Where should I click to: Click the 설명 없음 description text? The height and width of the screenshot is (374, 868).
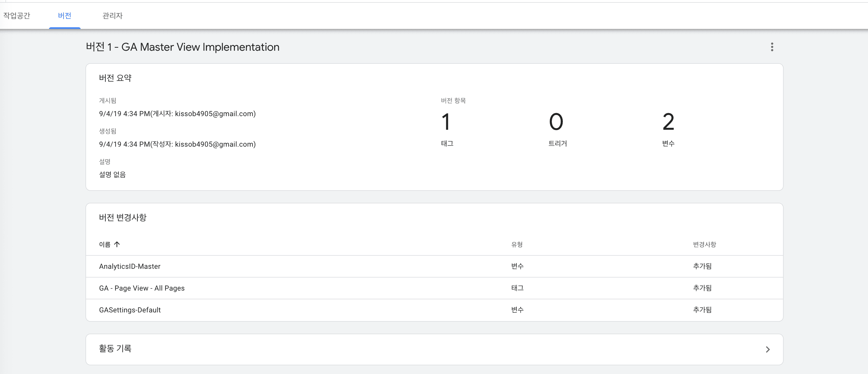[x=112, y=175]
